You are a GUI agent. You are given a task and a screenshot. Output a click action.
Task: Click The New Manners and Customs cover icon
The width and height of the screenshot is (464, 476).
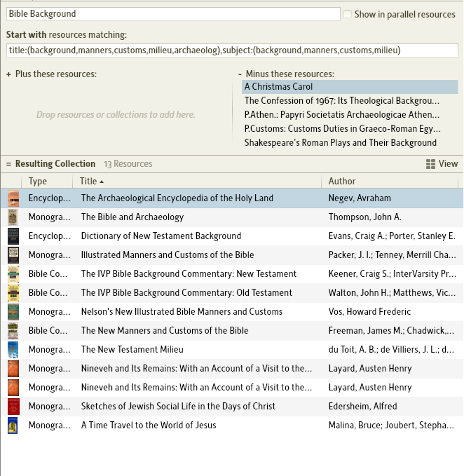click(13, 331)
